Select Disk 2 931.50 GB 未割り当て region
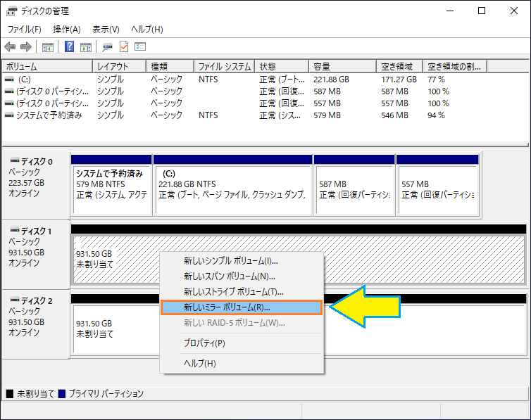Image resolution: width=531 pixels, height=420 pixels. click(299, 324)
